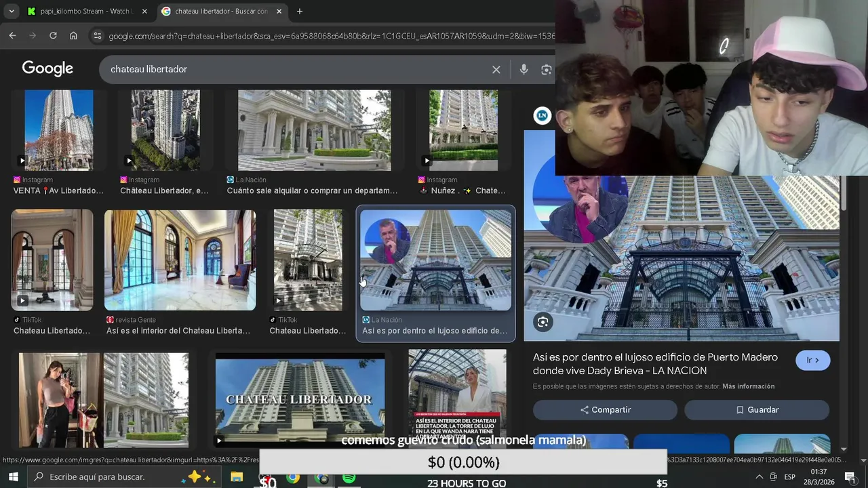The height and width of the screenshot is (488, 868).
Task: Save the image with Guardar button
Action: click(x=757, y=410)
